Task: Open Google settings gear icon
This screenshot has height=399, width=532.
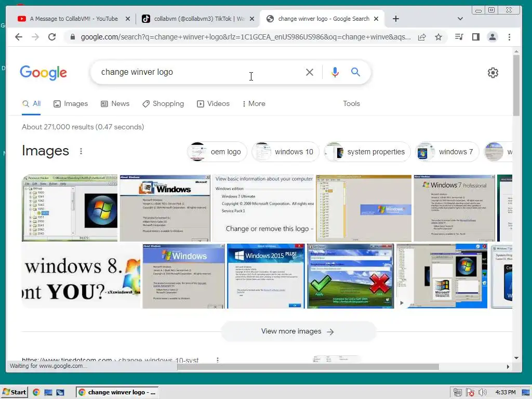Action: click(493, 73)
